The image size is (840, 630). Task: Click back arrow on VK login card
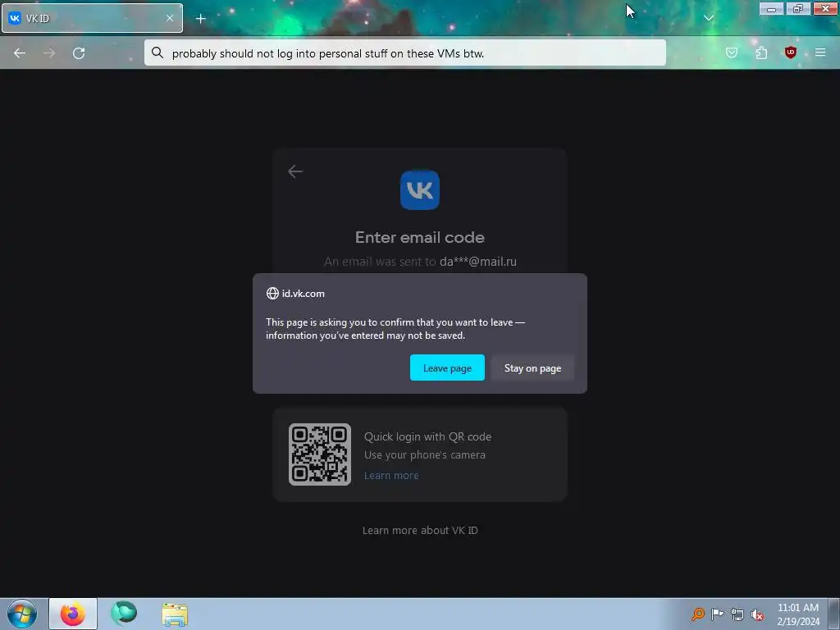click(295, 171)
